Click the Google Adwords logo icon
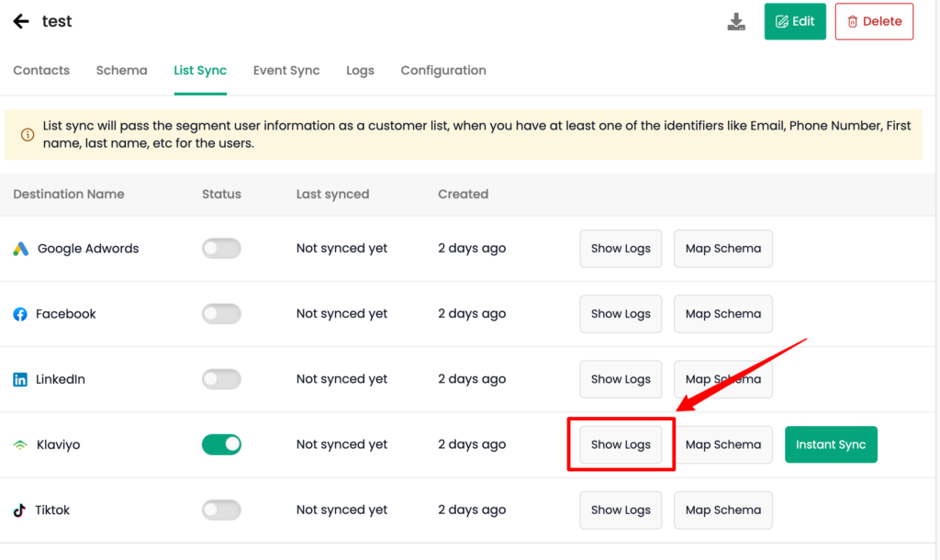Image resolution: width=940 pixels, height=560 pixels. coord(21,248)
